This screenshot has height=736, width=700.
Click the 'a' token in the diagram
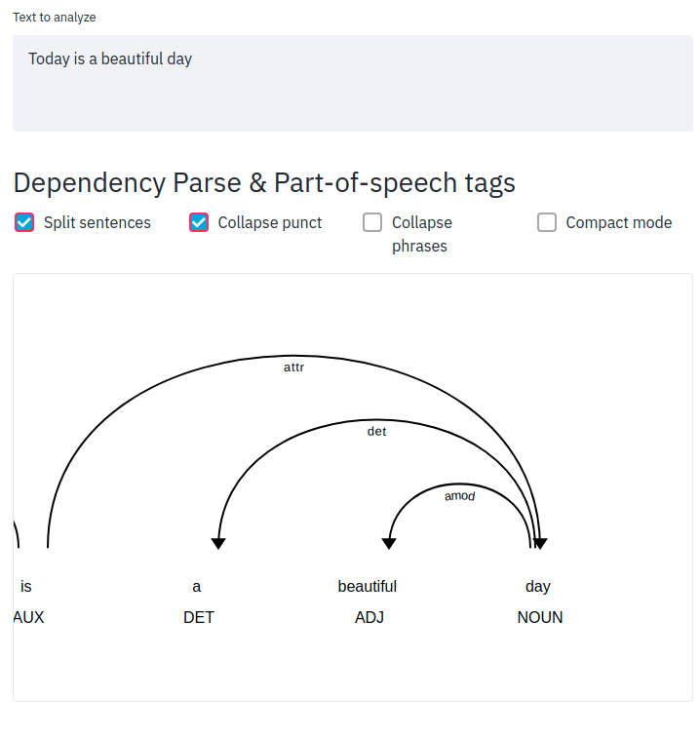pos(197,587)
